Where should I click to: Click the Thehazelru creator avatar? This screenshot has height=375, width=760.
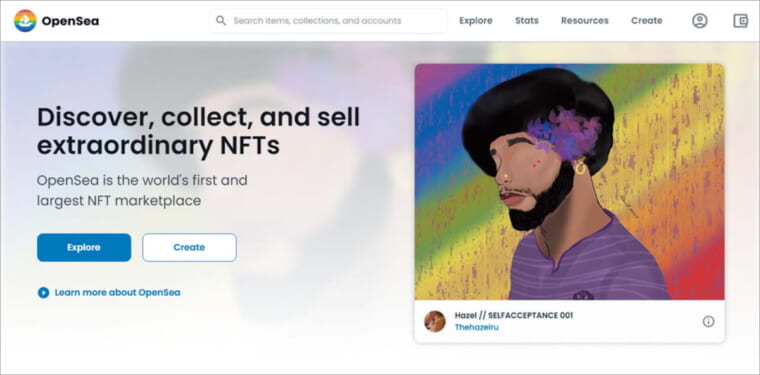pyautogui.click(x=435, y=321)
